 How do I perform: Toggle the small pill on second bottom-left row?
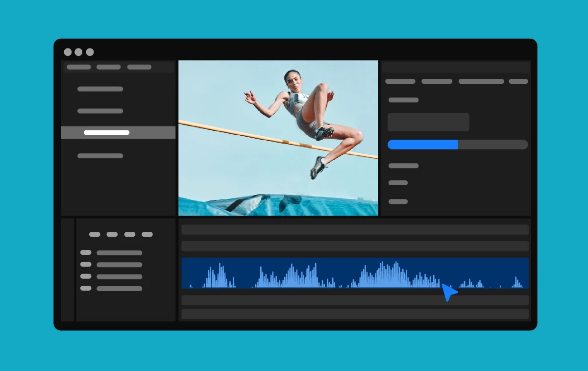86,264
